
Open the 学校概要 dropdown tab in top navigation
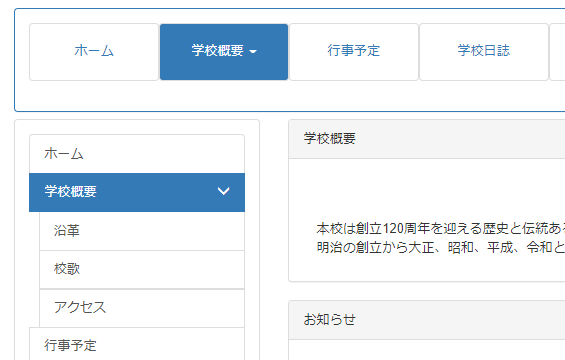click(x=224, y=52)
